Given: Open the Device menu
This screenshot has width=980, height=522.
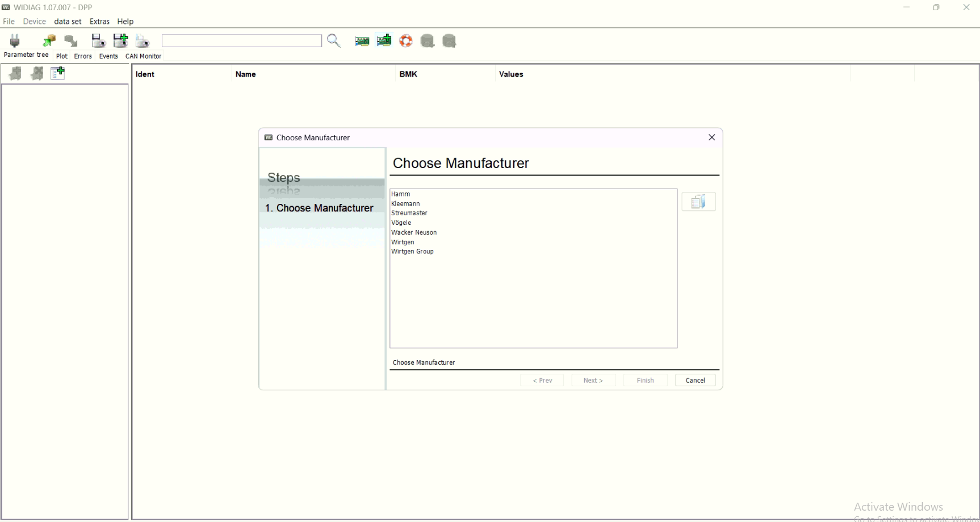Looking at the screenshot, I should [34, 22].
